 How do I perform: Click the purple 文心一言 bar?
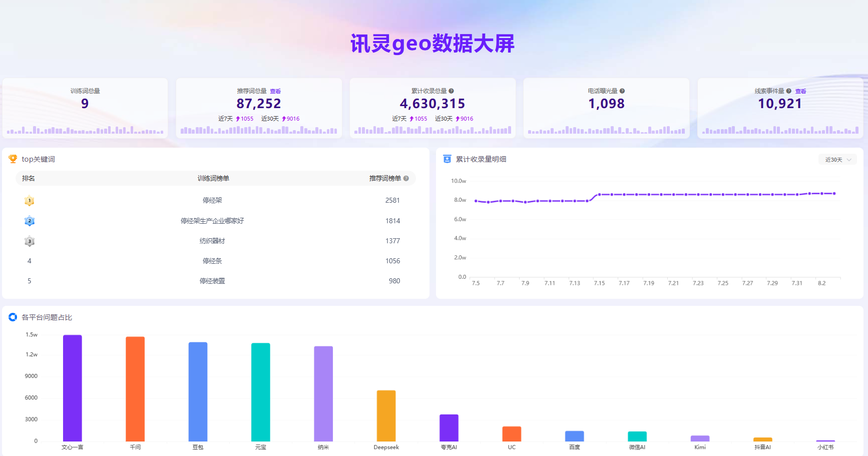73,388
